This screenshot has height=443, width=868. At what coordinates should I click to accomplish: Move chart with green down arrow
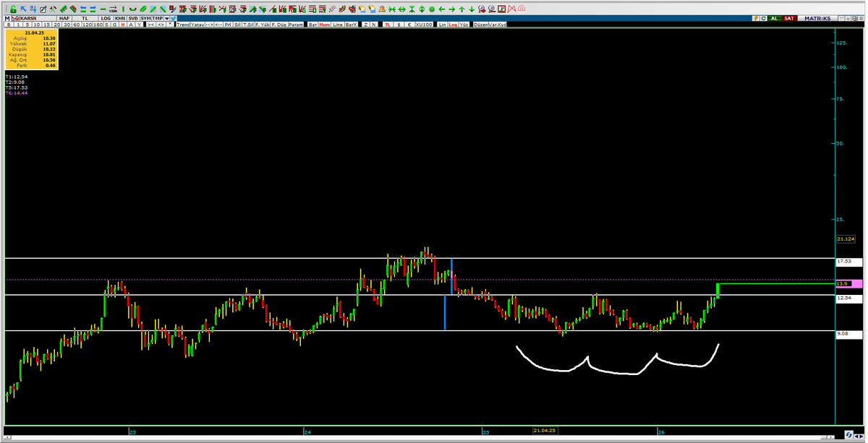[472, 9]
